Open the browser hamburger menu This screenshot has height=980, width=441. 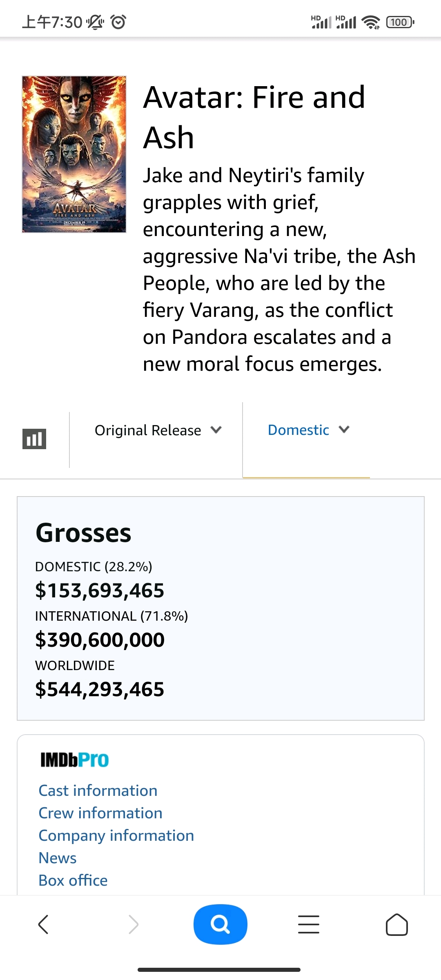pyautogui.click(x=309, y=924)
